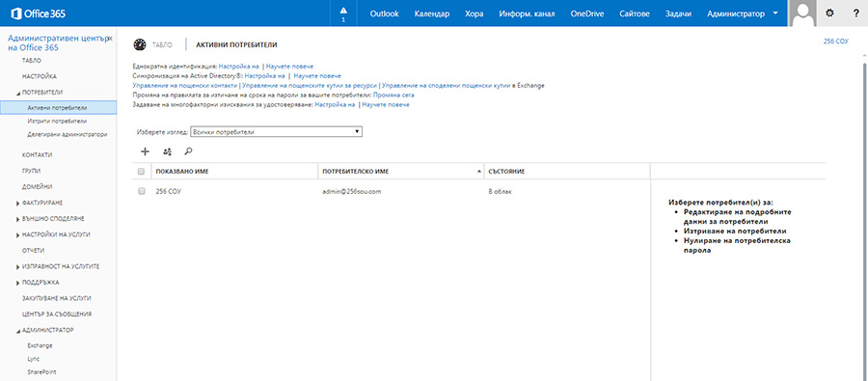Open ДОМЕЙНИ in the sidebar
Viewport: 868px width, 381px height.
coord(37,187)
